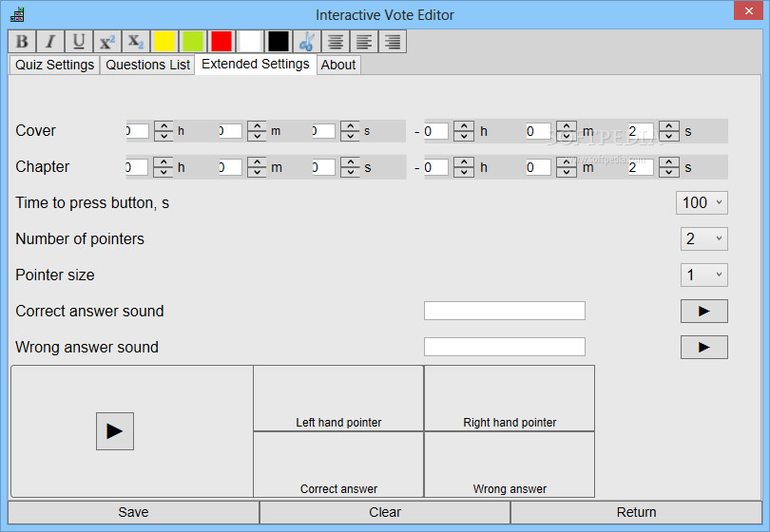Apply subscript formatting
Image resolution: width=770 pixels, height=532 pixels.
(136, 41)
